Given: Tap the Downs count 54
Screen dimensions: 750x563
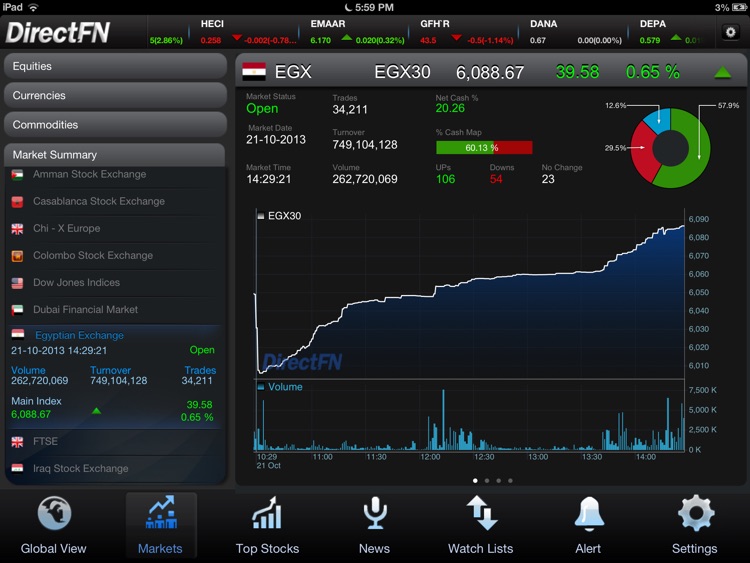Looking at the screenshot, I should click(x=496, y=179).
